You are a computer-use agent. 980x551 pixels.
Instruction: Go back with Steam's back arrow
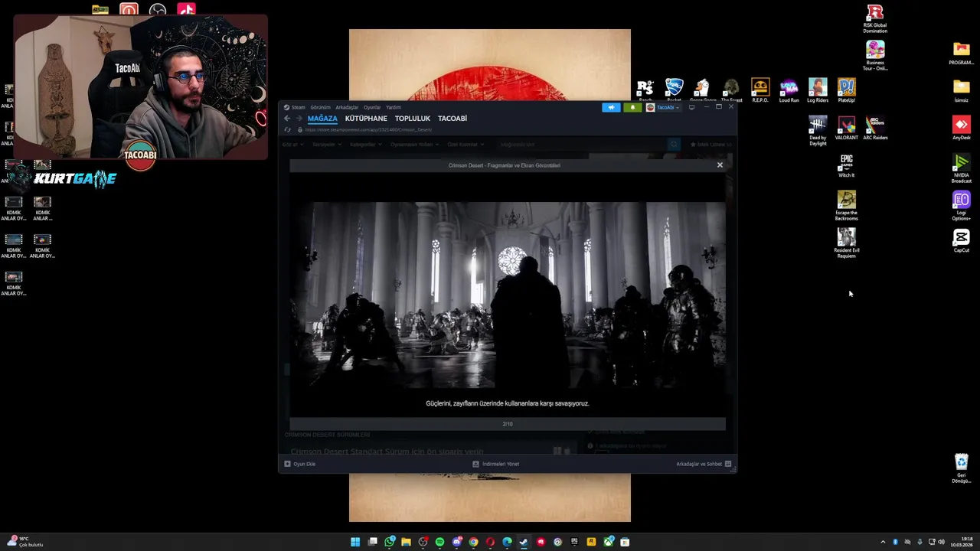click(x=287, y=119)
